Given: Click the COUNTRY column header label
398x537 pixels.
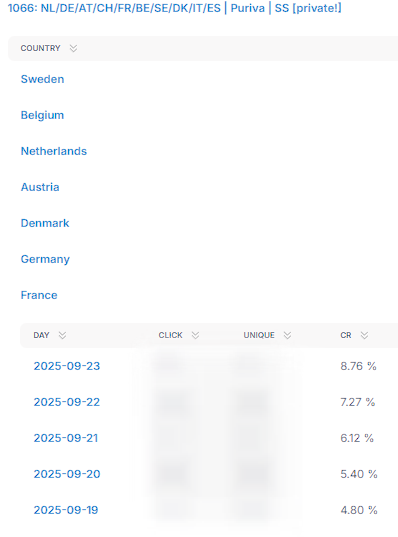Looking at the screenshot, I should (40, 48).
